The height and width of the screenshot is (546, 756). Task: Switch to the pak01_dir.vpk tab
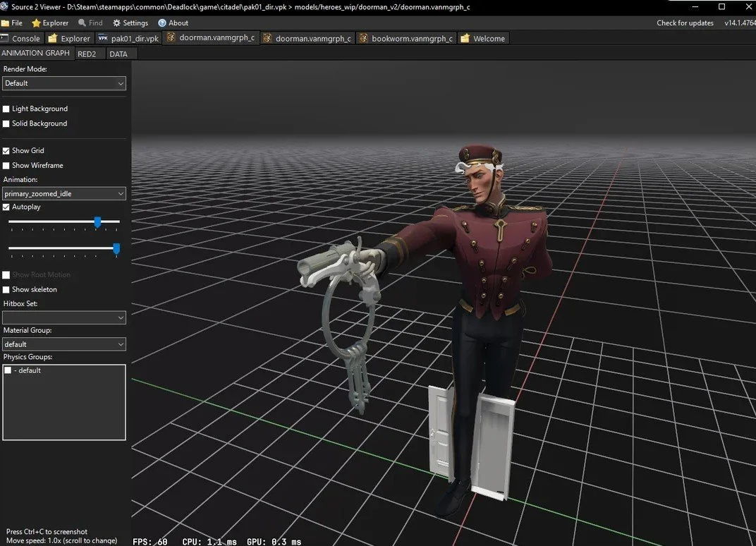[128, 39]
